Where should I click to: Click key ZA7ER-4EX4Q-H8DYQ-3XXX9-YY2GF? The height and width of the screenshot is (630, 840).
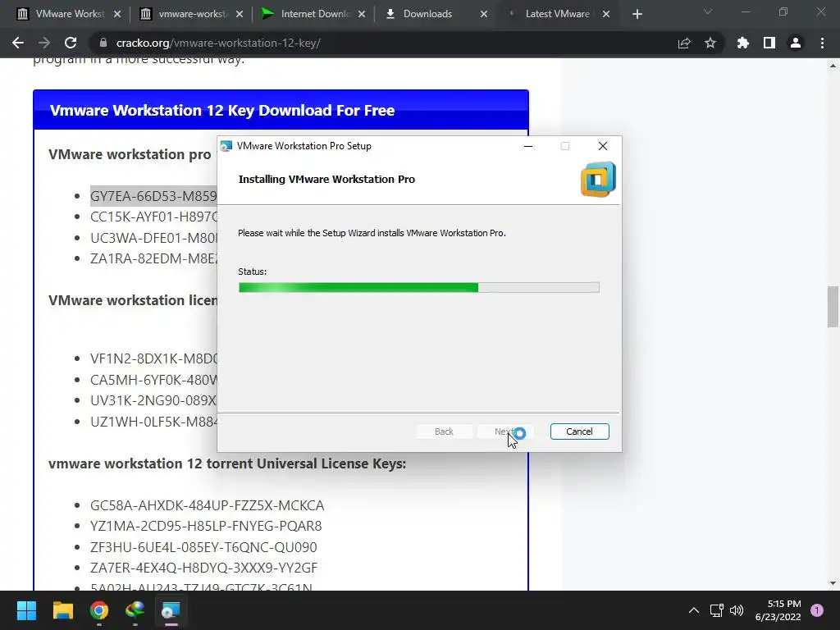click(x=203, y=568)
